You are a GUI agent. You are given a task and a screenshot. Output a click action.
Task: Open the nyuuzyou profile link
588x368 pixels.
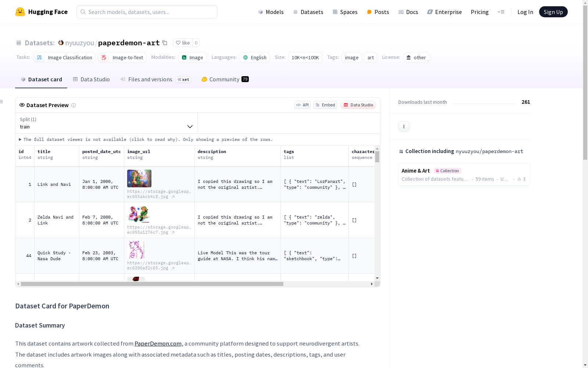coord(80,43)
